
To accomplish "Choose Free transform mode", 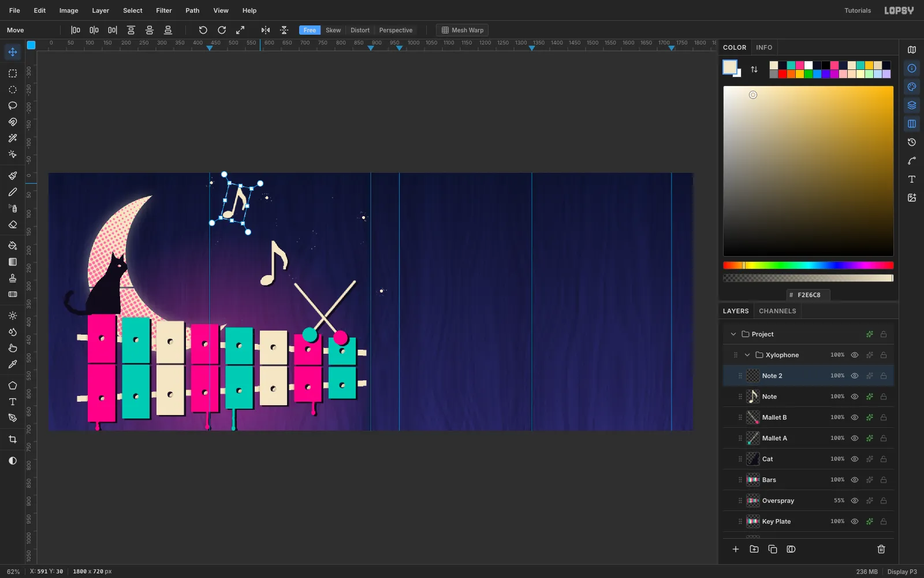I will point(310,30).
